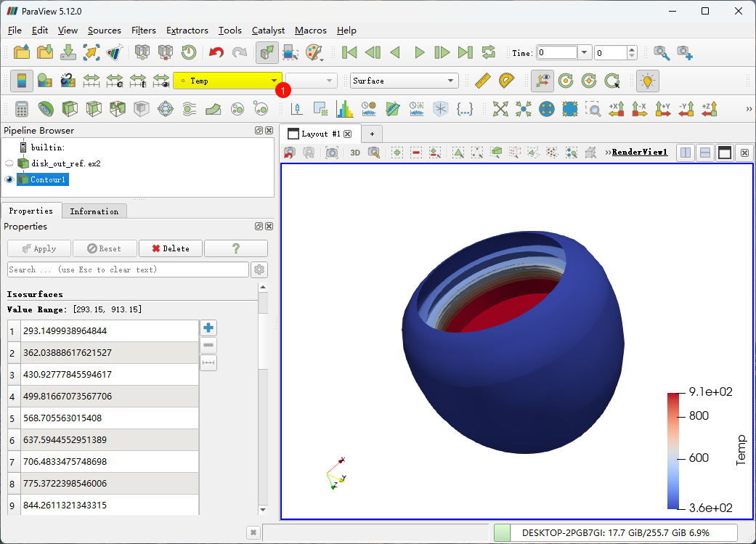Click the Delete button in Properties

[x=170, y=248]
